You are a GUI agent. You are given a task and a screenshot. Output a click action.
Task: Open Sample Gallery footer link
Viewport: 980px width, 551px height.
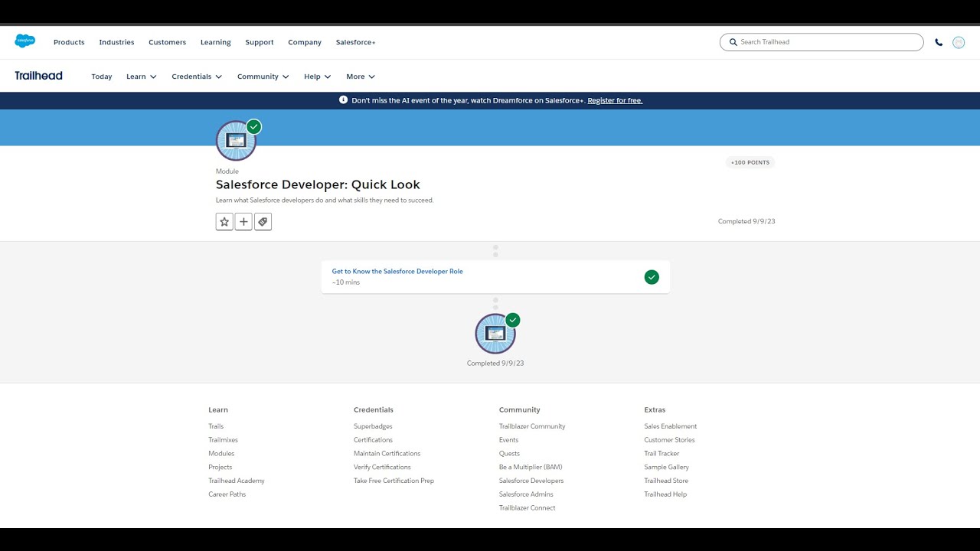667,467
